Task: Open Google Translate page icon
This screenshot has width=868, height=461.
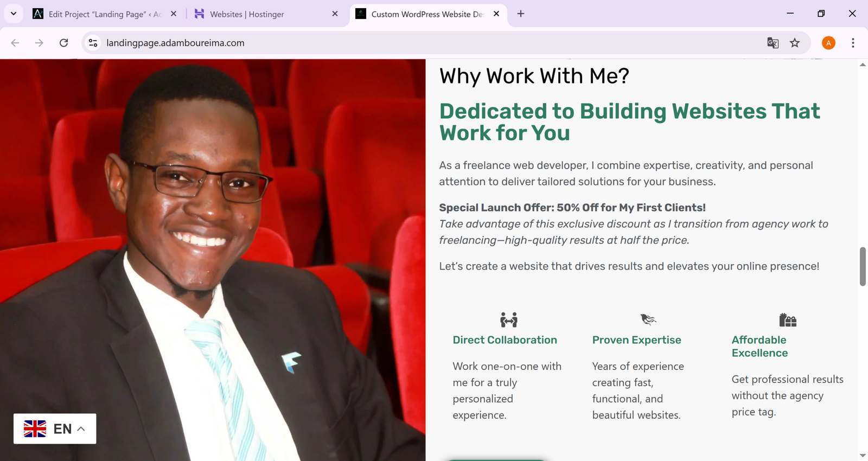Action: click(x=773, y=43)
